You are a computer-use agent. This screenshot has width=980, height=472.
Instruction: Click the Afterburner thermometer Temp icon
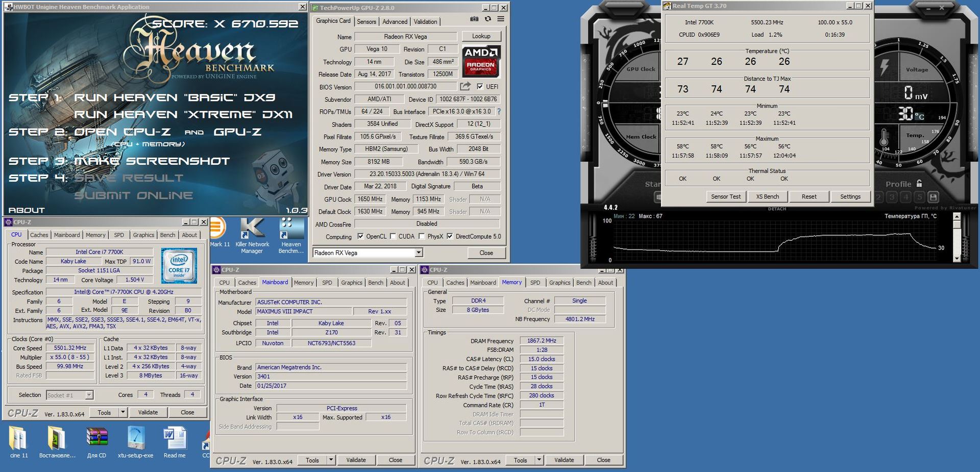tap(885, 137)
